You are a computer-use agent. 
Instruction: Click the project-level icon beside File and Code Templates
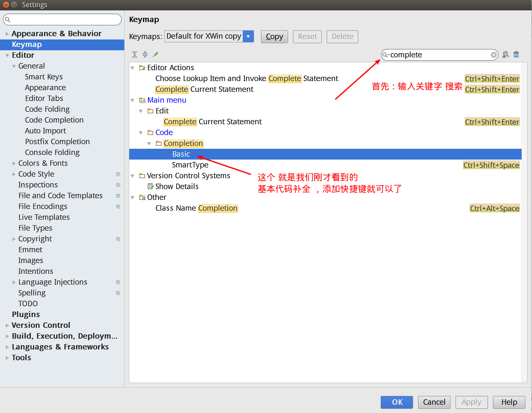[118, 196]
